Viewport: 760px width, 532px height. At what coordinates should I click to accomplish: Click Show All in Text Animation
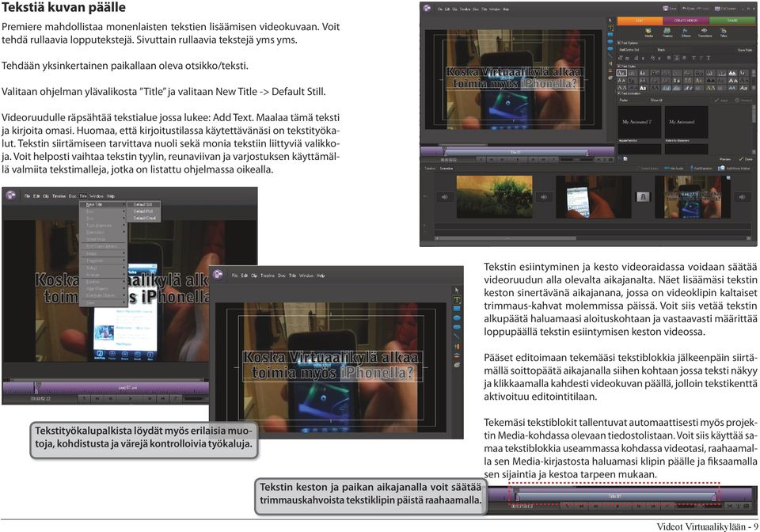click(x=655, y=101)
